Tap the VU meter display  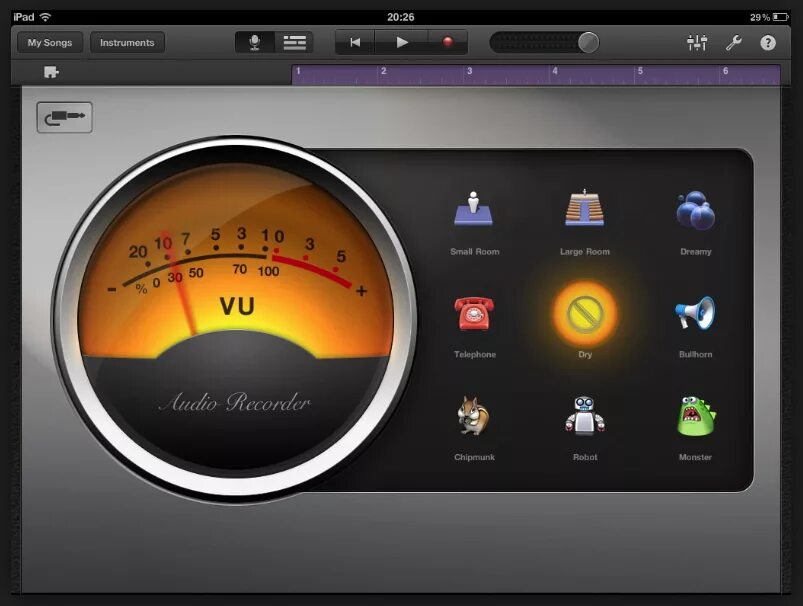[237, 261]
